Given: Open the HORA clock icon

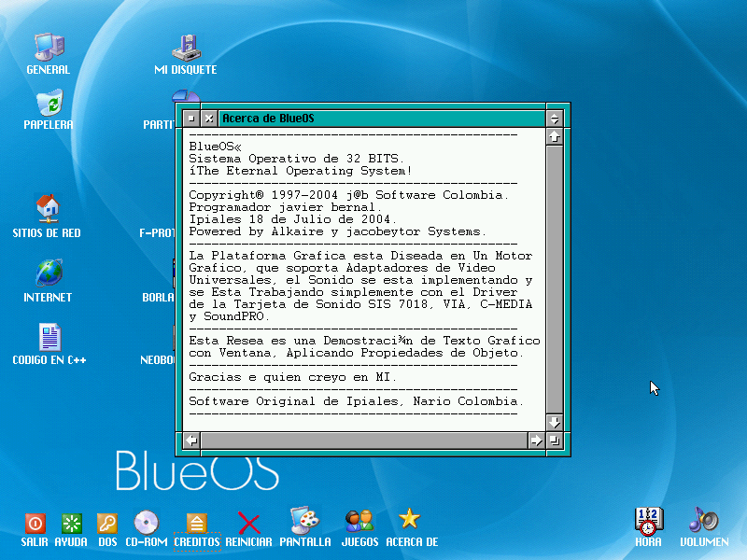Looking at the screenshot, I should click(648, 521).
